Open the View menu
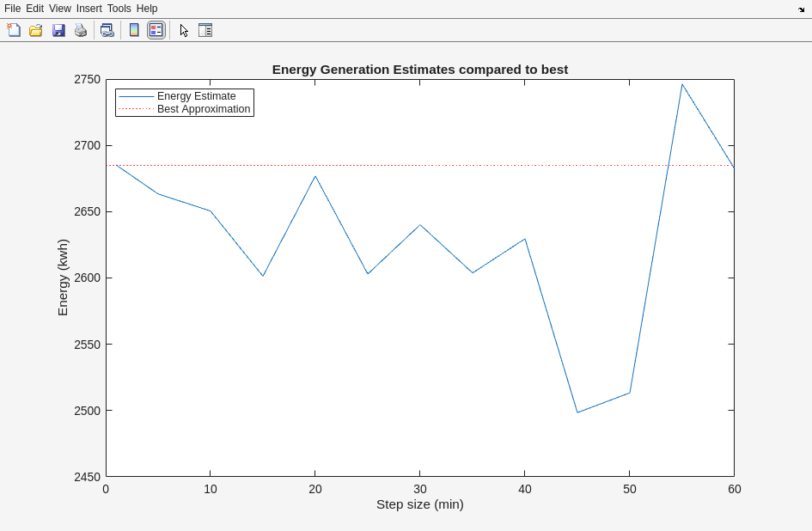The image size is (812, 531). tap(60, 9)
